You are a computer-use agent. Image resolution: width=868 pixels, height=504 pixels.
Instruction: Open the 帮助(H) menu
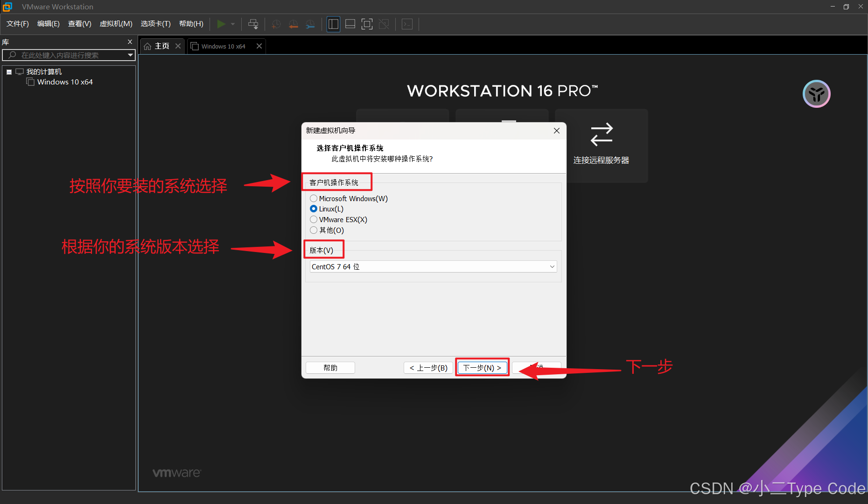click(x=191, y=24)
